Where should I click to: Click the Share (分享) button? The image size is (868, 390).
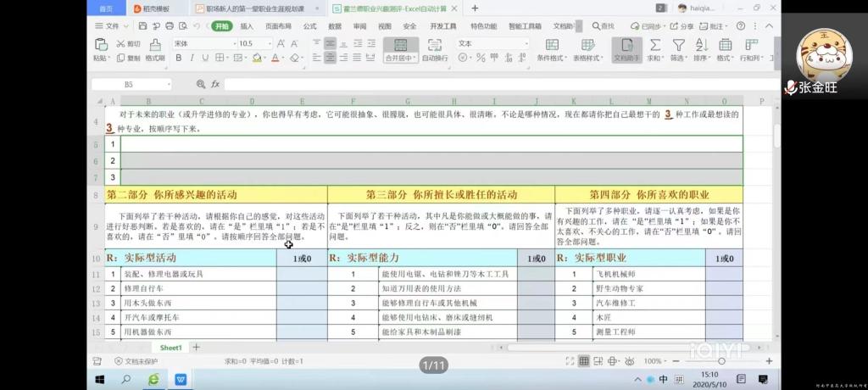pos(682,26)
